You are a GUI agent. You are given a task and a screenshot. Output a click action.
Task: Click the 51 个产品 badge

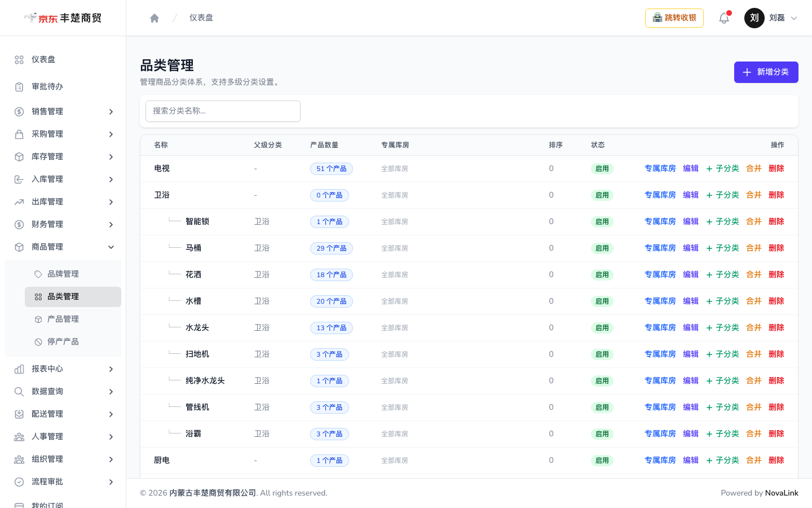tap(332, 169)
